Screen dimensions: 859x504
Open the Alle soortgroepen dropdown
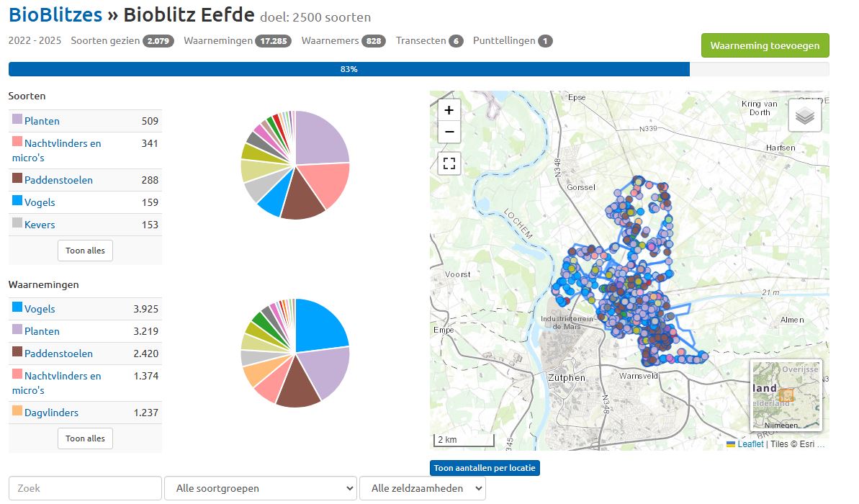(261, 488)
